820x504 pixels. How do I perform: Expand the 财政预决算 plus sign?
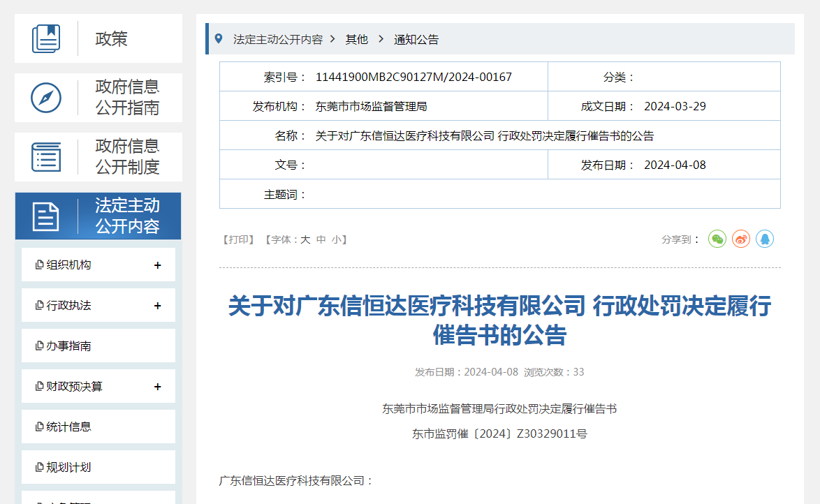point(157,386)
